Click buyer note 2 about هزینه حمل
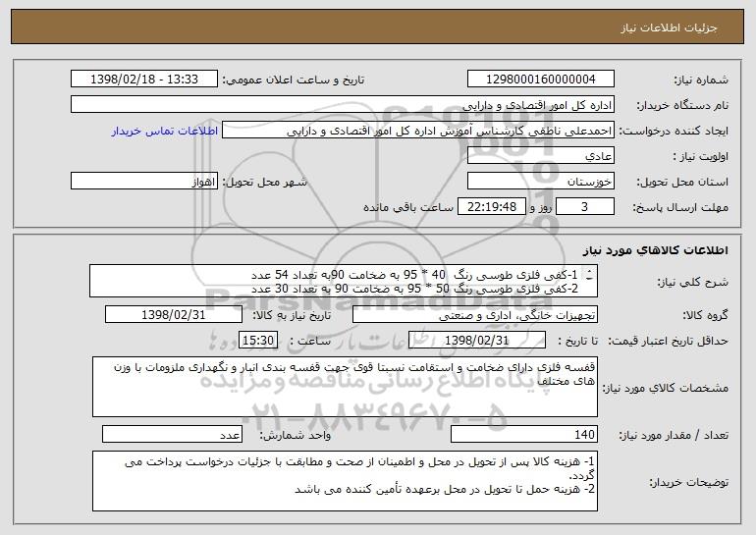The height and width of the screenshot is (535, 756). pyautogui.click(x=445, y=489)
